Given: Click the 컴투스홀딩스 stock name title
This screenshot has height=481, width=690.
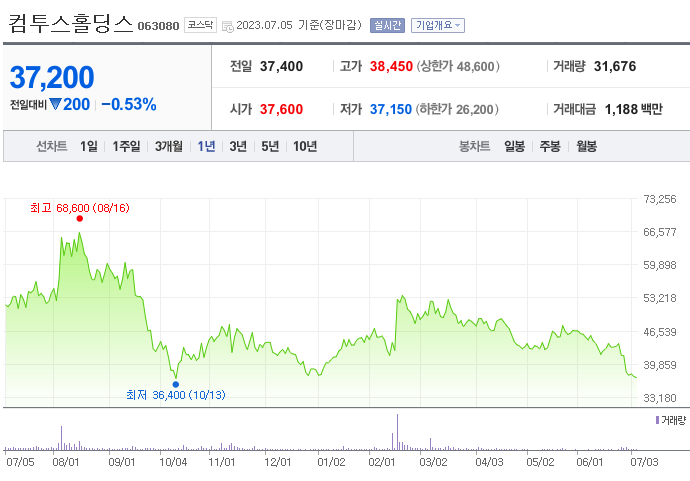Looking at the screenshot, I should pos(70,23).
